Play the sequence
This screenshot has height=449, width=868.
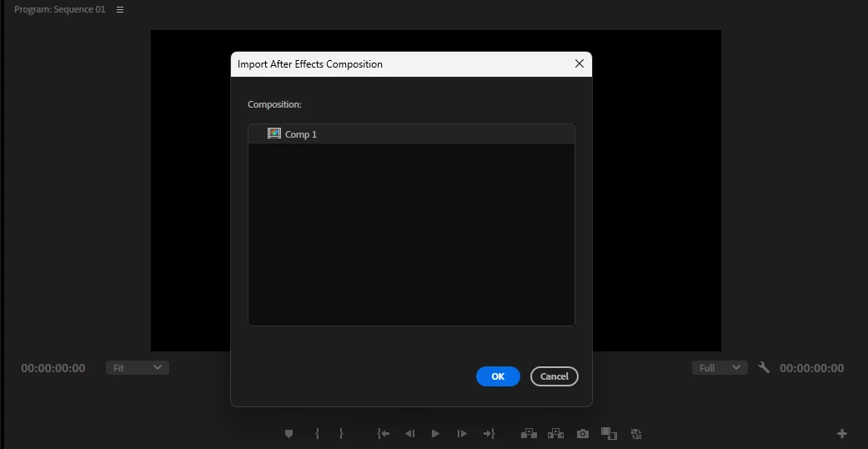[435, 433]
